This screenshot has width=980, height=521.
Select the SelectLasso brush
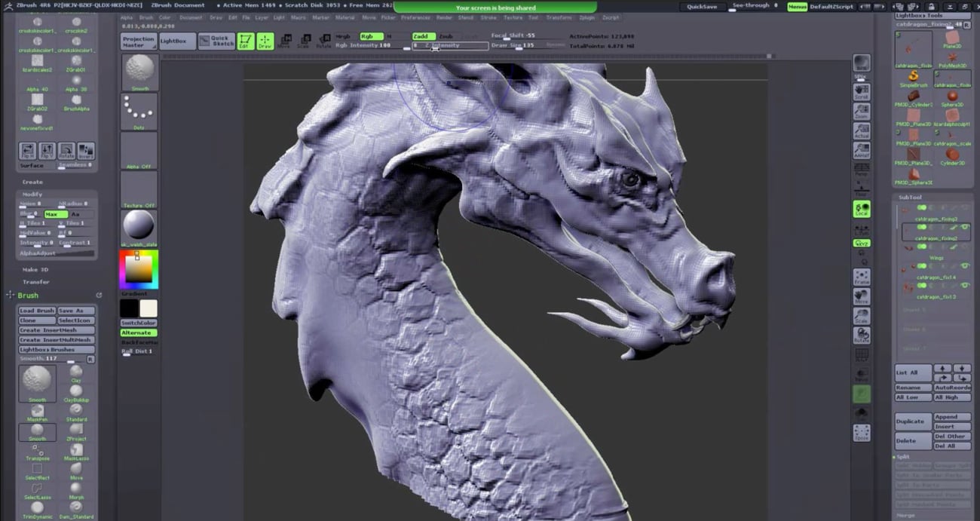click(x=37, y=491)
